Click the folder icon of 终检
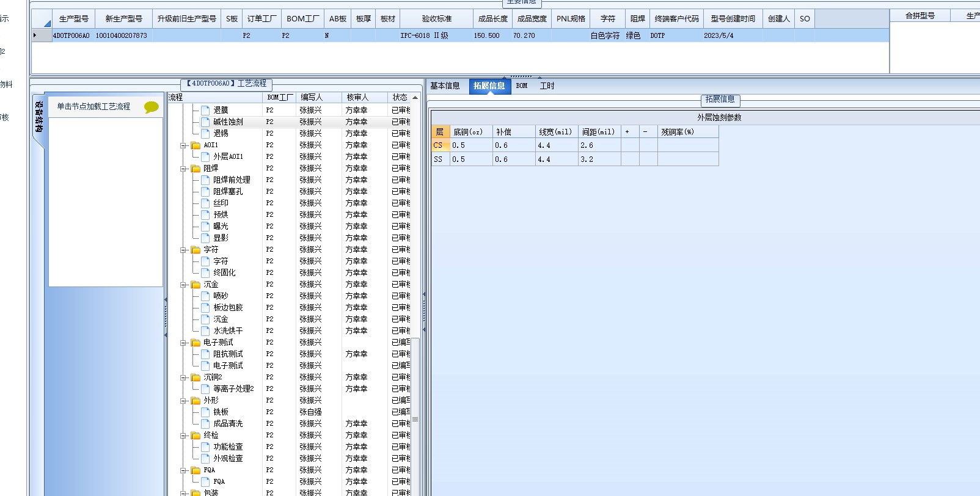The width and height of the screenshot is (980, 496). pyautogui.click(x=196, y=435)
